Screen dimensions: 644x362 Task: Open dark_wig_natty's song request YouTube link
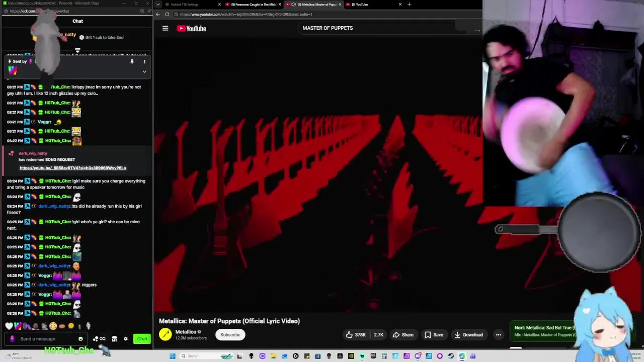coord(73,168)
